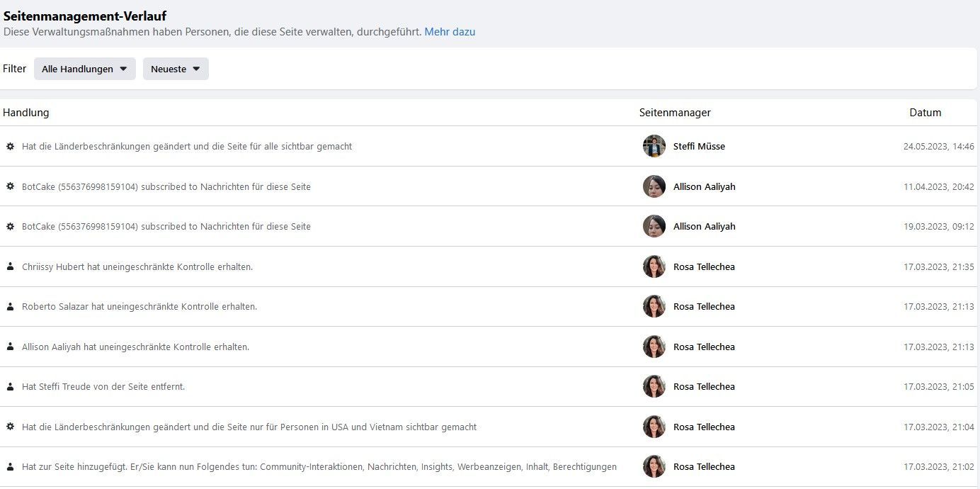Screen dimensions: 980x489
Task: Click the gear icon on the USA and Vietnam restriction row
Action: (10, 427)
